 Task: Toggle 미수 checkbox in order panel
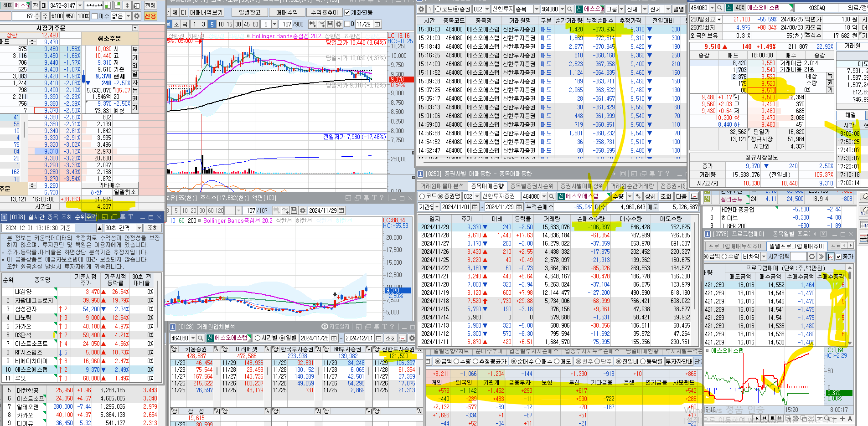(x=94, y=16)
